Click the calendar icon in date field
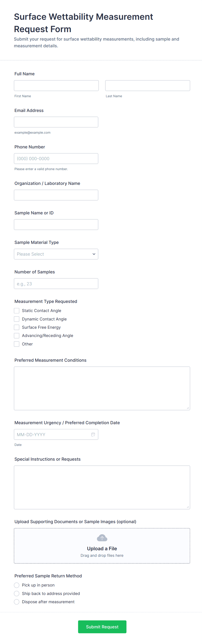 (93, 434)
